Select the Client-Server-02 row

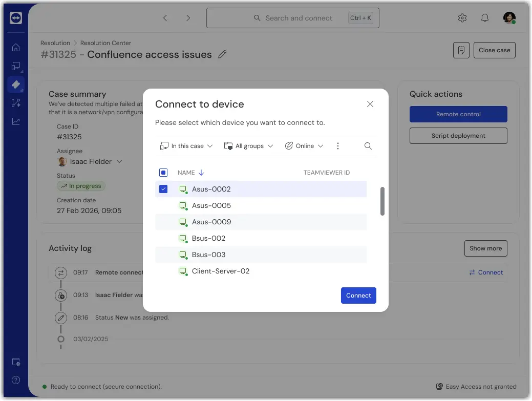point(261,271)
